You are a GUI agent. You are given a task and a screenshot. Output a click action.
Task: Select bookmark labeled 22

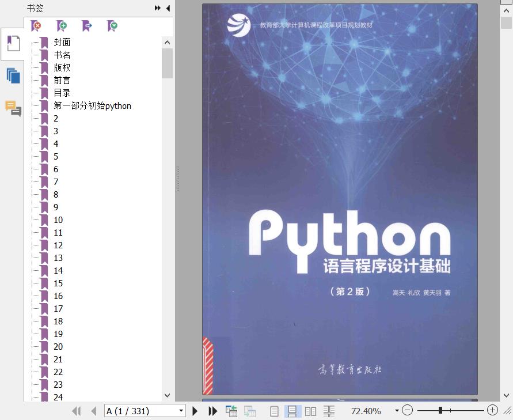pyautogui.click(x=58, y=372)
